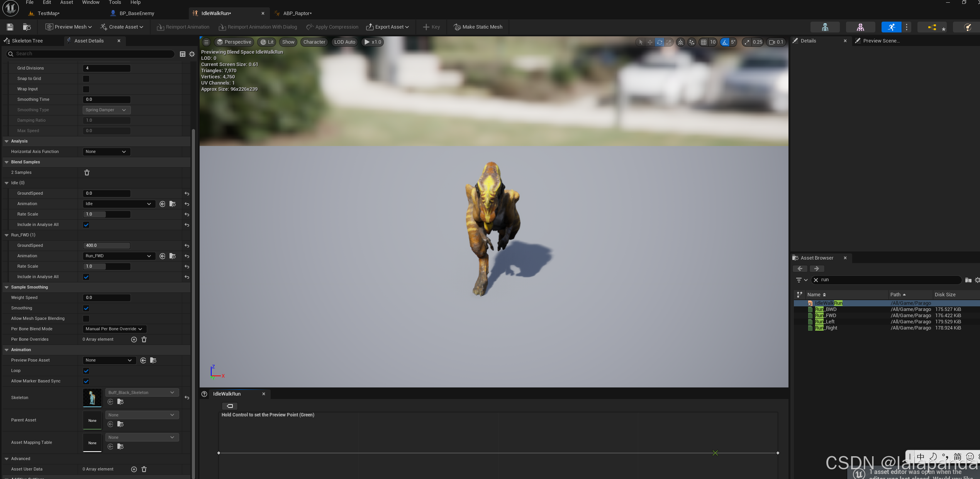
Task: Reset Idle GroundSpeed to default value
Action: [x=187, y=194]
